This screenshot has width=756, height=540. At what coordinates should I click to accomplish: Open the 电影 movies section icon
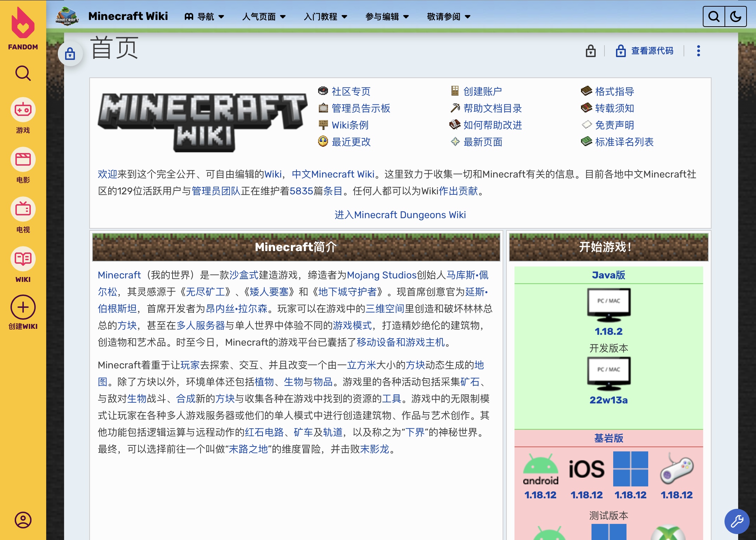[23, 160]
